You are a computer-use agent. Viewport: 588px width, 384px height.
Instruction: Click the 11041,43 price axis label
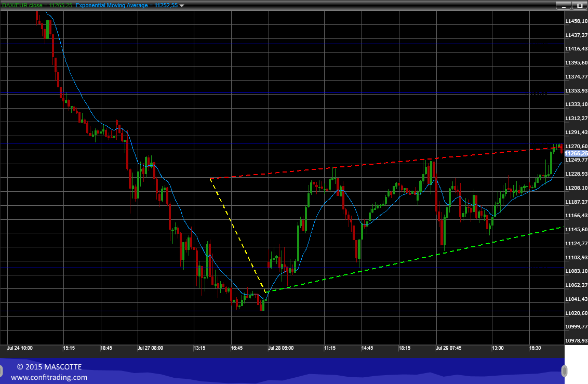576,299
